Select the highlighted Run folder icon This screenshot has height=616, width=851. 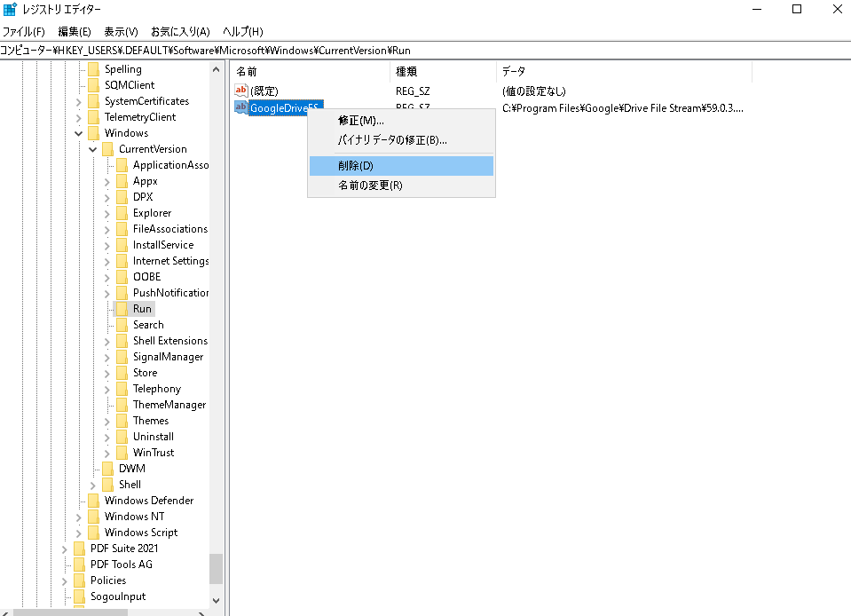[124, 308]
